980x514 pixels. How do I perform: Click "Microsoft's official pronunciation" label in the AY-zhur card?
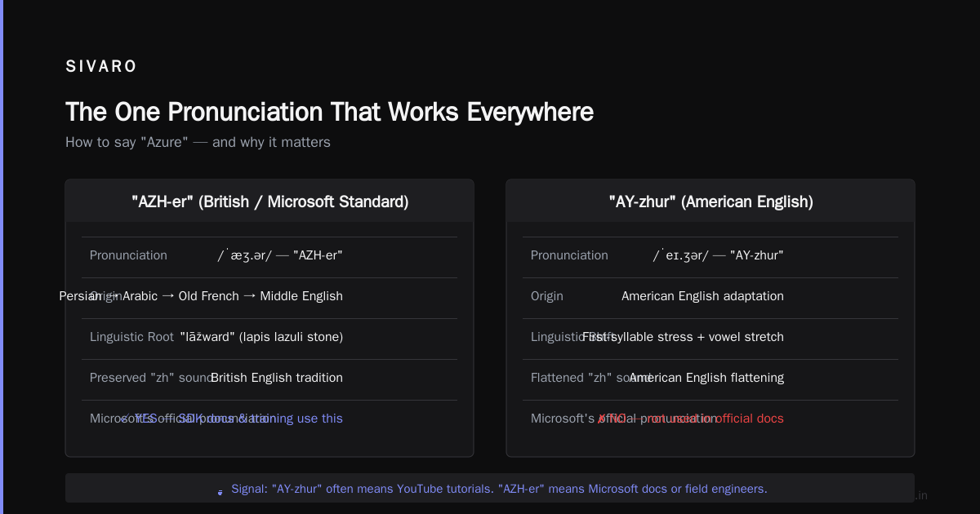(x=624, y=419)
